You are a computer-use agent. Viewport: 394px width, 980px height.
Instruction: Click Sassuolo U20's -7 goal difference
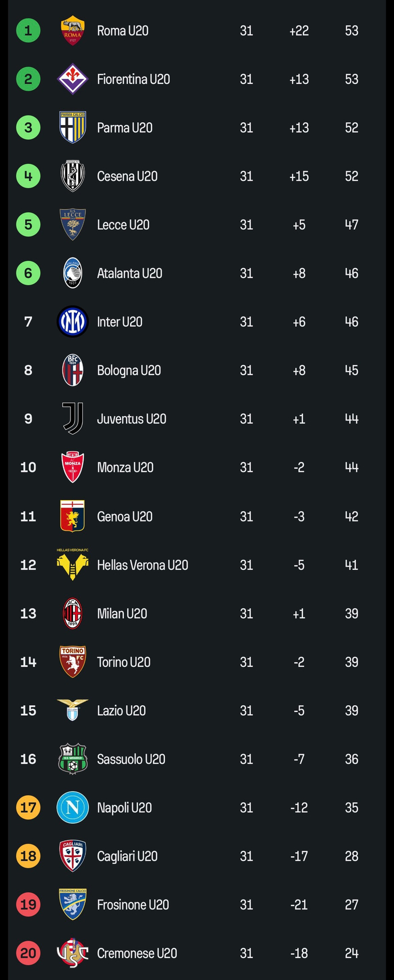(299, 759)
